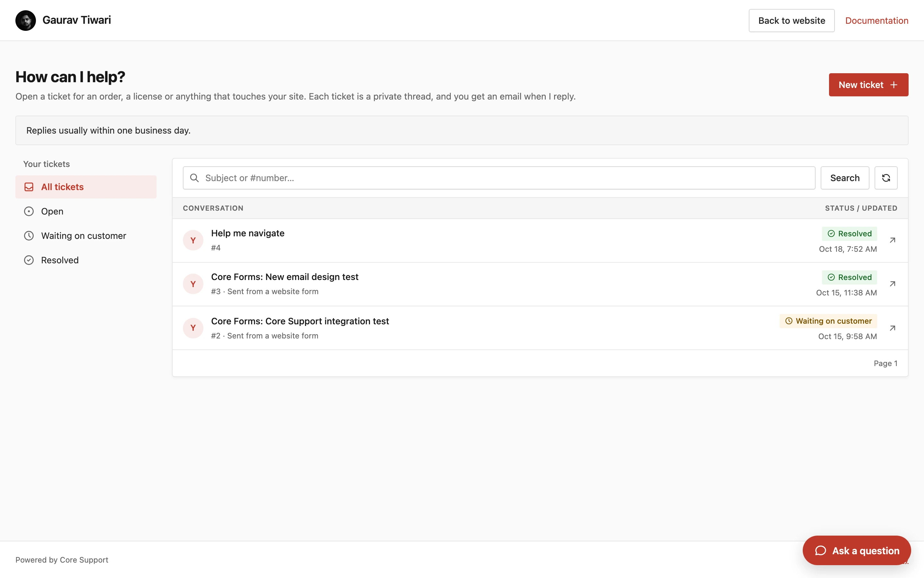Open ticket #2 via its arrow icon
This screenshot has height=578, width=924.
(892, 328)
